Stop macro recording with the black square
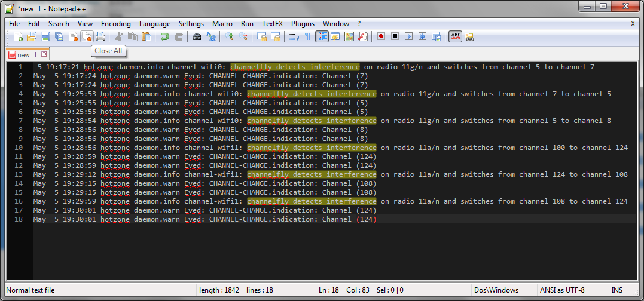 395,37
